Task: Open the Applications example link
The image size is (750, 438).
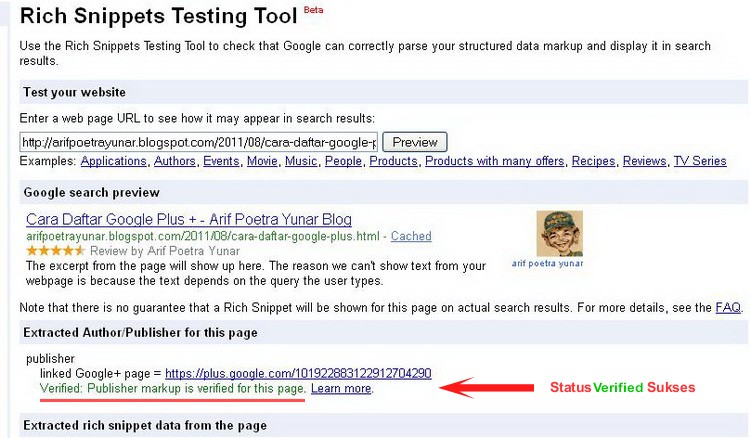Action: pos(113,161)
